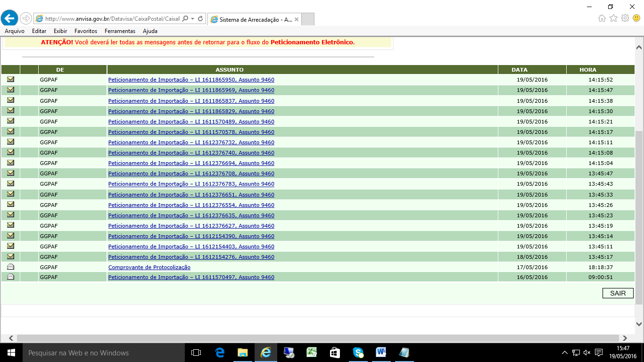Open message LI 1611570578, Assunto 9460
Image resolution: width=644 pixels, height=362 pixels.
(x=191, y=132)
